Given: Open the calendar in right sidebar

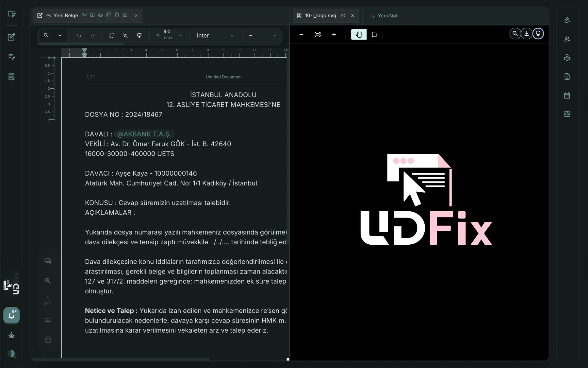Looking at the screenshot, I should pos(567,96).
